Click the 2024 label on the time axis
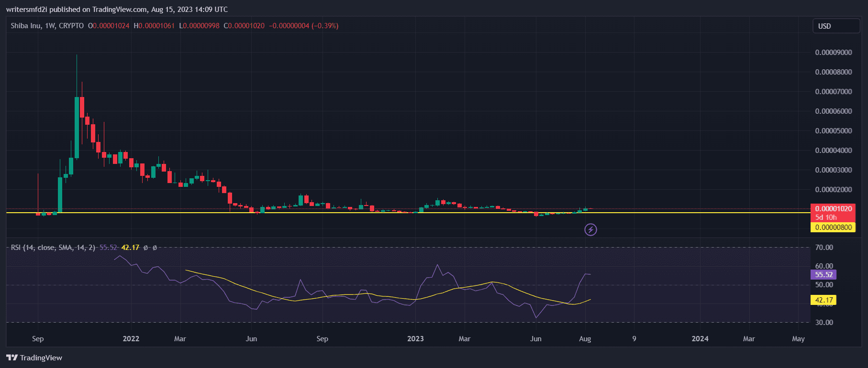868x368 pixels. click(x=700, y=339)
